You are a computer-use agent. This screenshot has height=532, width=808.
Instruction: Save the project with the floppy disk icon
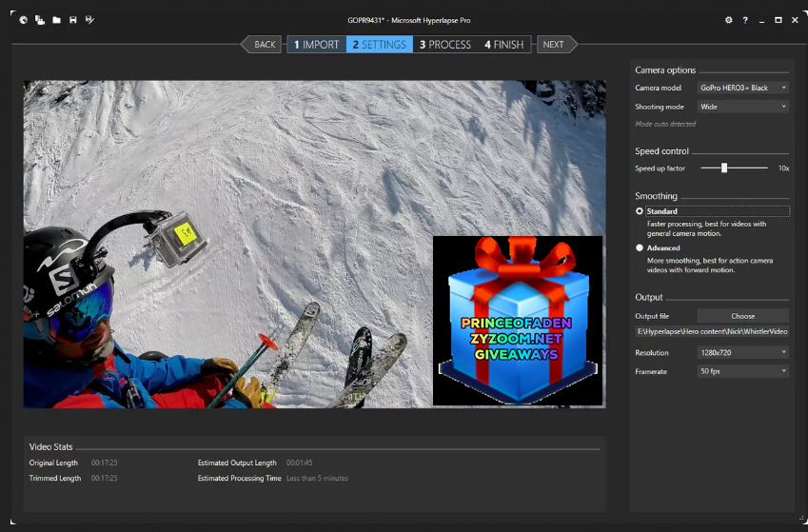(x=73, y=20)
